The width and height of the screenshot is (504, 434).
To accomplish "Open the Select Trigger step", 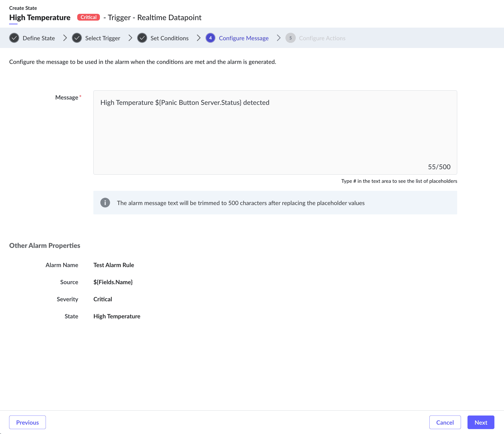I will click(x=103, y=38).
